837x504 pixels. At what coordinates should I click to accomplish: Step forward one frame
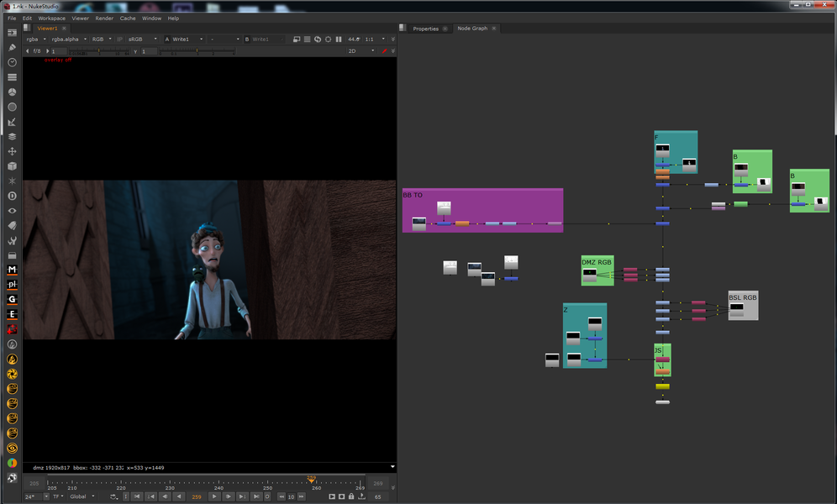coord(228,496)
